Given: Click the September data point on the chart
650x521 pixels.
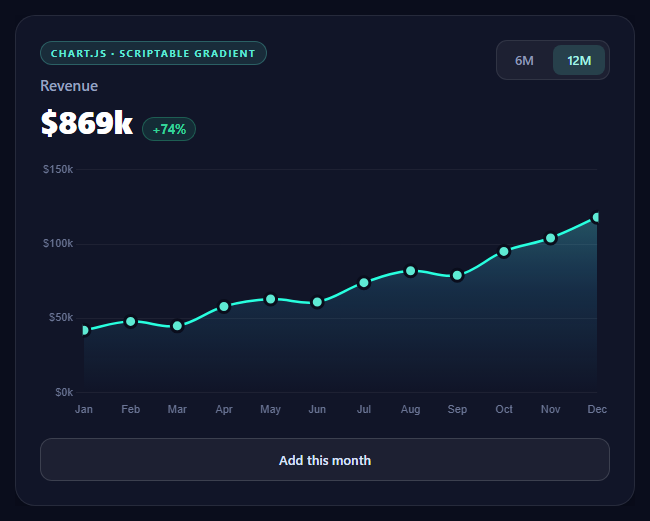Looking at the screenshot, I should (457, 276).
